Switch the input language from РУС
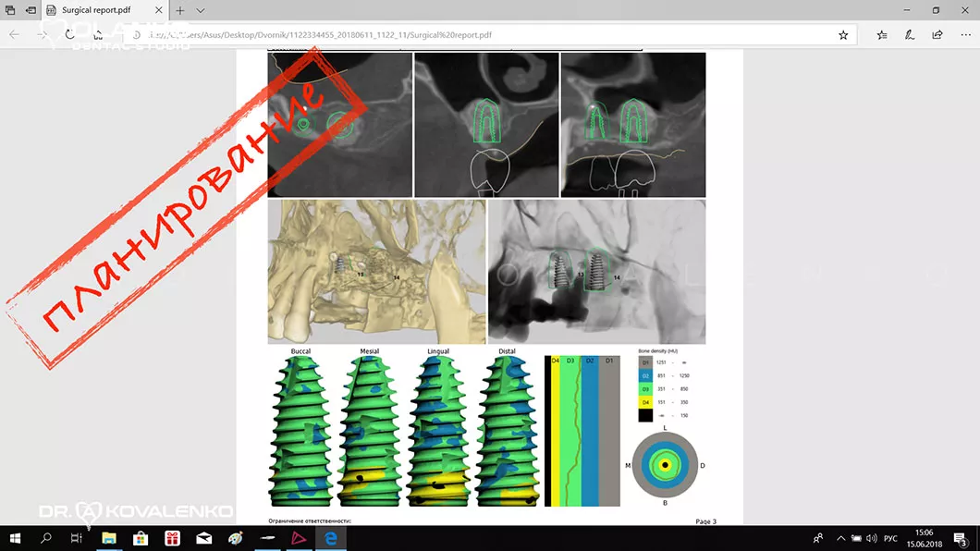980x551 pixels. point(891,537)
